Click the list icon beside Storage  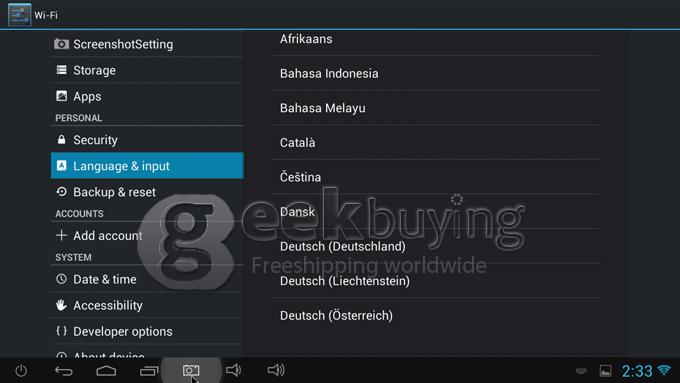point(62,70)
